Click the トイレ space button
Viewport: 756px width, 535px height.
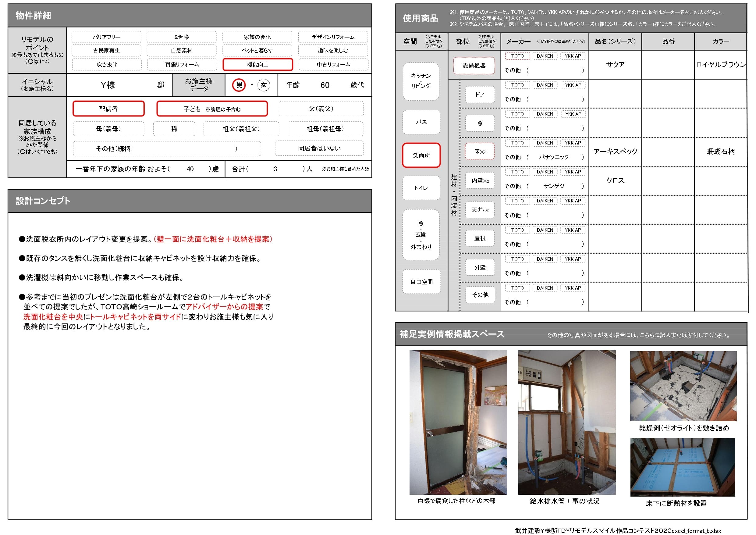(421, 188)
